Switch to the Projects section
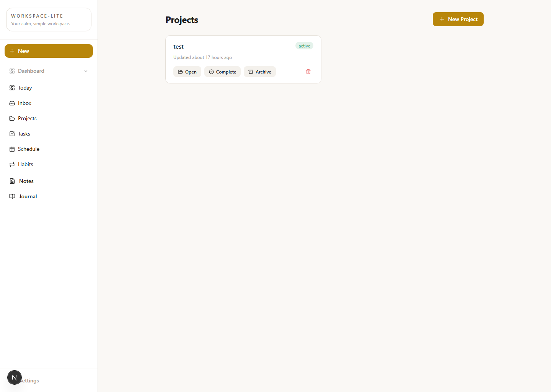Viewport: 551px width, 392px height. point(27,118)
